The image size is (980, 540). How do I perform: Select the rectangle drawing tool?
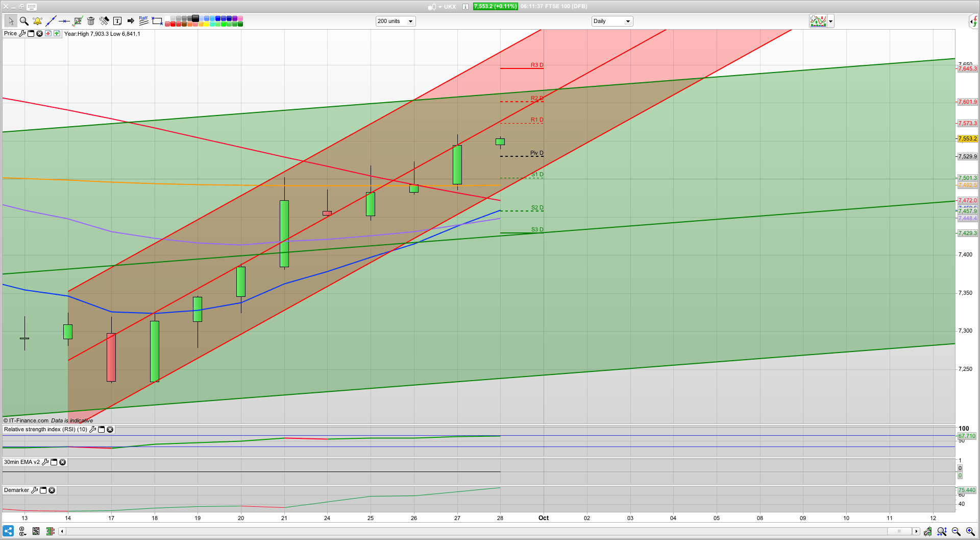pyautogui.click(x=157, y=21)
